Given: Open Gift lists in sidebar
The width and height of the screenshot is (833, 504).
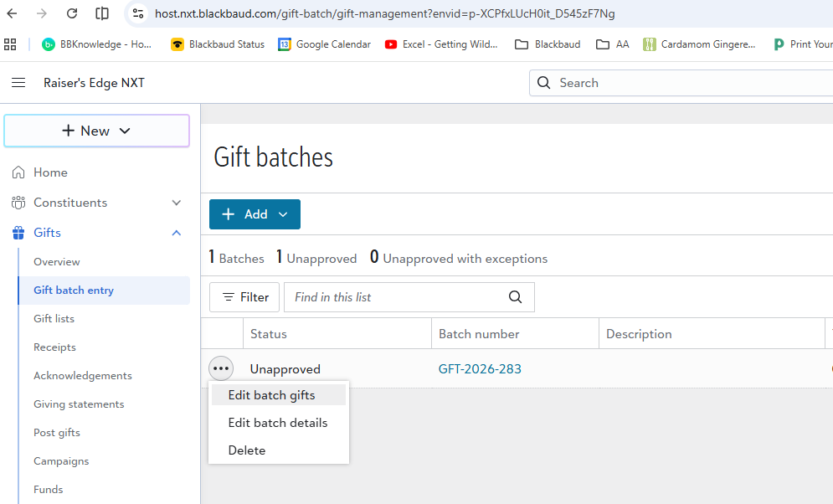Looking at the screenshot, I should [54, 319].
